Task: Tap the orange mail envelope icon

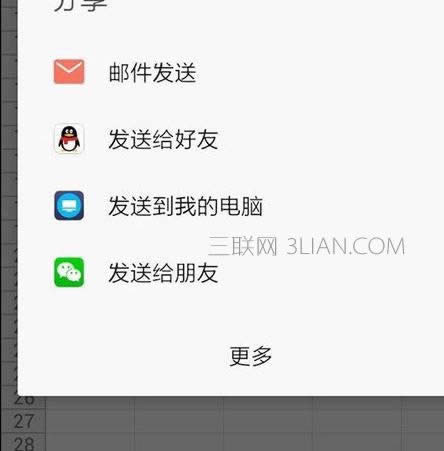Action: (69, 72)
